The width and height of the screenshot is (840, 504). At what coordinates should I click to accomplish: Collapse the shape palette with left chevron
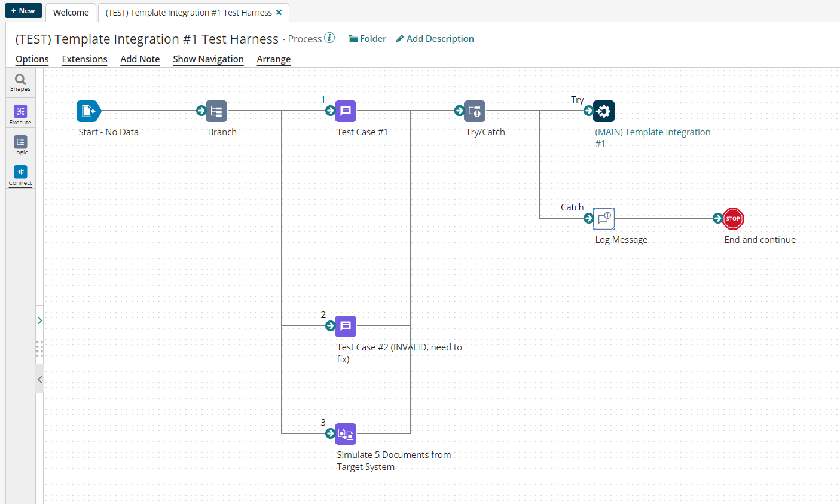[40, 380]
